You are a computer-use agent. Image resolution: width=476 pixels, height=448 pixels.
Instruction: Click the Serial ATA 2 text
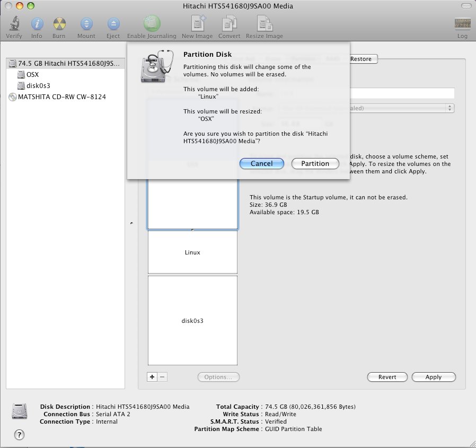tap(113, 414)
